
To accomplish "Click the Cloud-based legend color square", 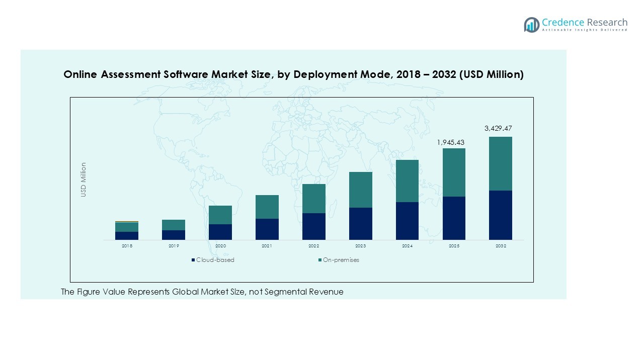I will pyautogui.click(x=193, y=260).
